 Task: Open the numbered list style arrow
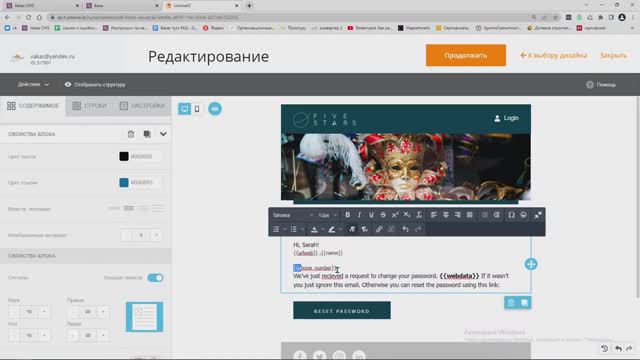point(284,229)
